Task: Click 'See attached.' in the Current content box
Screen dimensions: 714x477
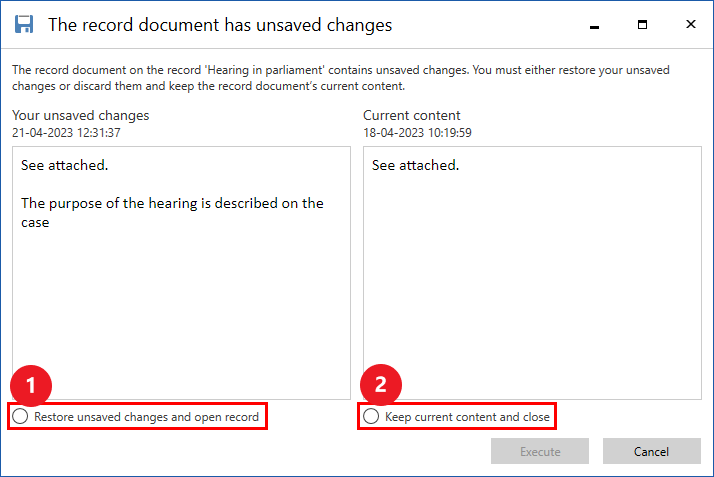Action: coord(415,165)
